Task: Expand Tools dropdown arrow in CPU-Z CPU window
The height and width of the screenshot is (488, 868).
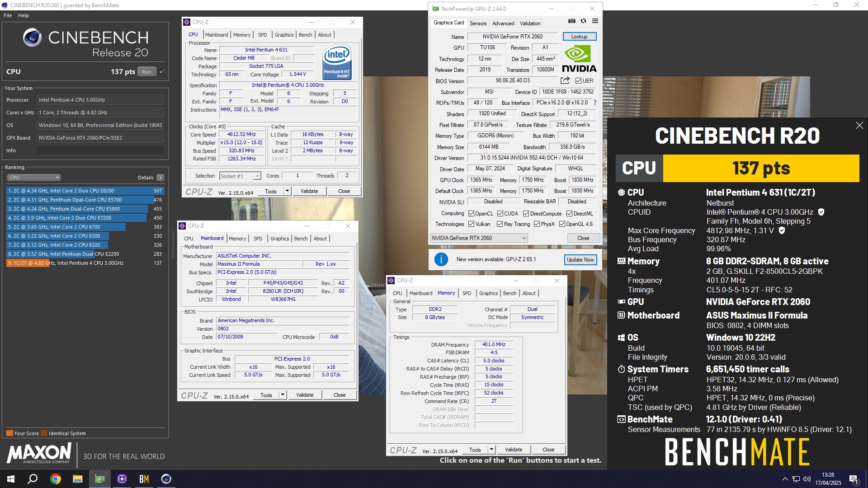Action: [x=287, y=191]
